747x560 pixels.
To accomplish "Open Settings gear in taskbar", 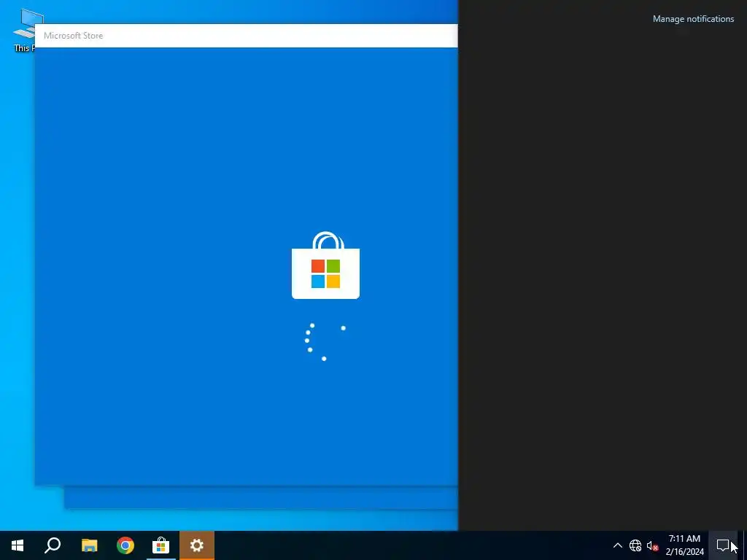I will click(197, 545).
